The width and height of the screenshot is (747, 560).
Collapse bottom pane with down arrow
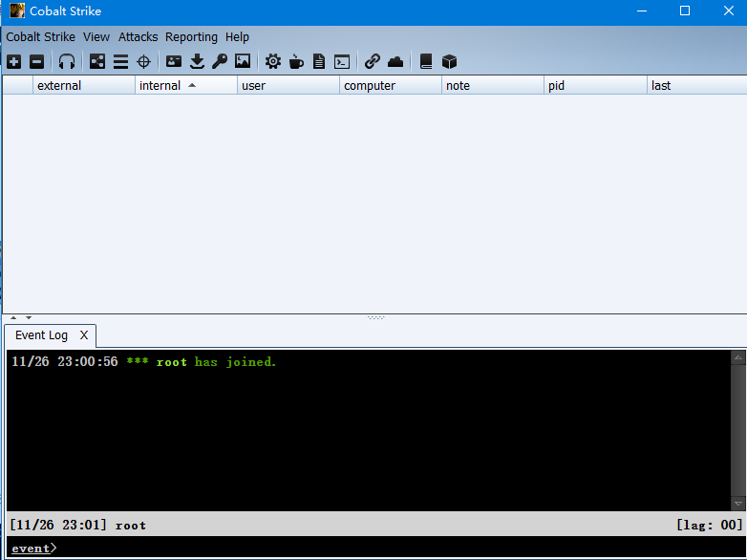[x=29, y=317]
